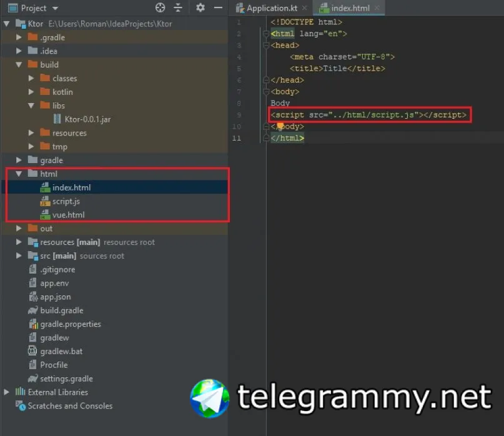Viewport: 504px width, 436px height.
Task: Switch to the index.html editor tab
Action: 350,8
